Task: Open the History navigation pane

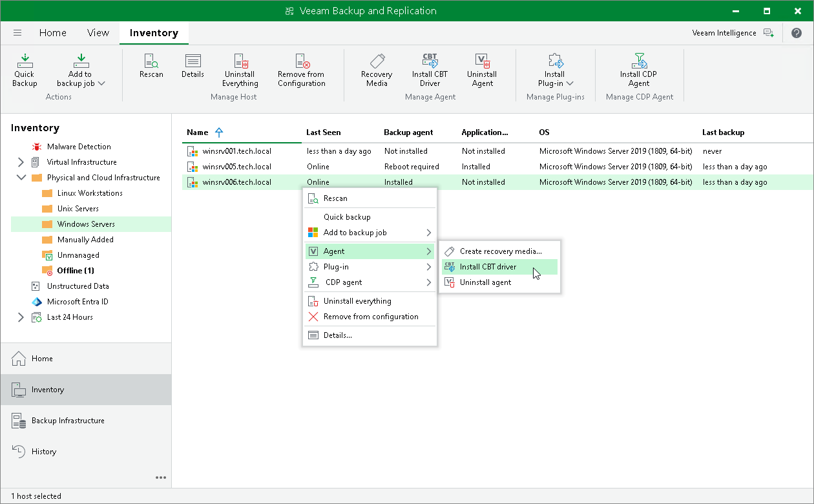Action: coord(86,452)
